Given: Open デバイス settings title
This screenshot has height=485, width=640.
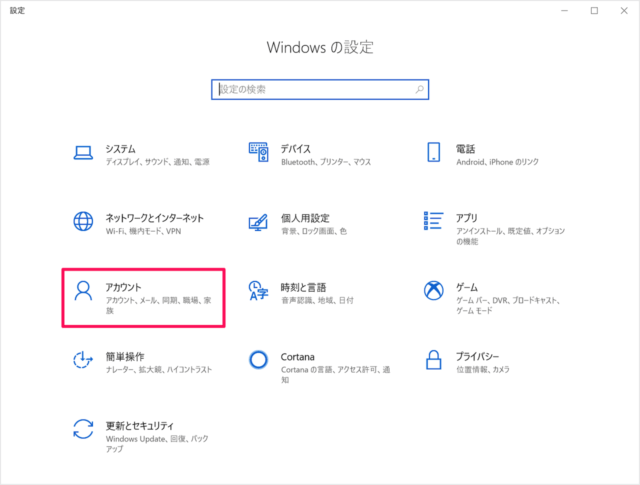Looking at the screenshot, I should pos(296,149).
